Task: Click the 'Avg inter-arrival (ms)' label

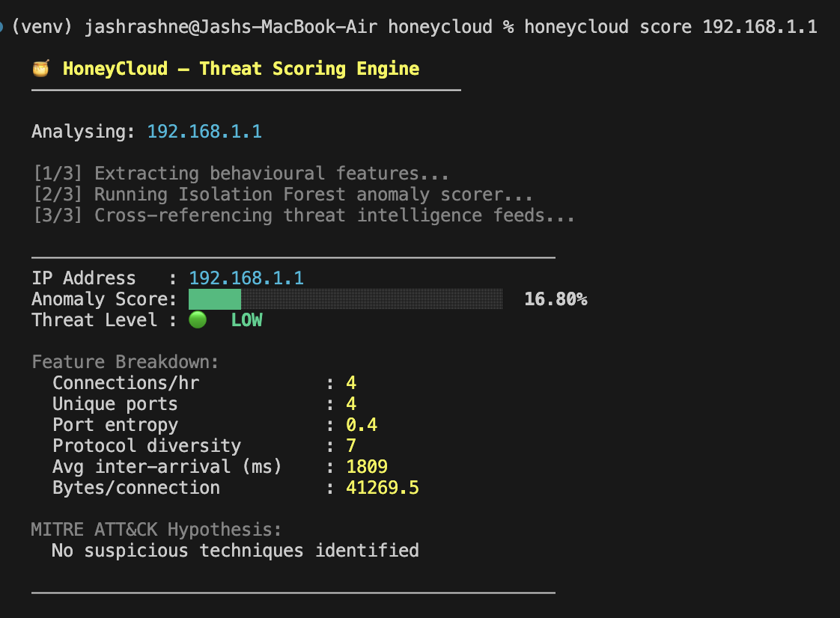Action: (x=167, y=466)
